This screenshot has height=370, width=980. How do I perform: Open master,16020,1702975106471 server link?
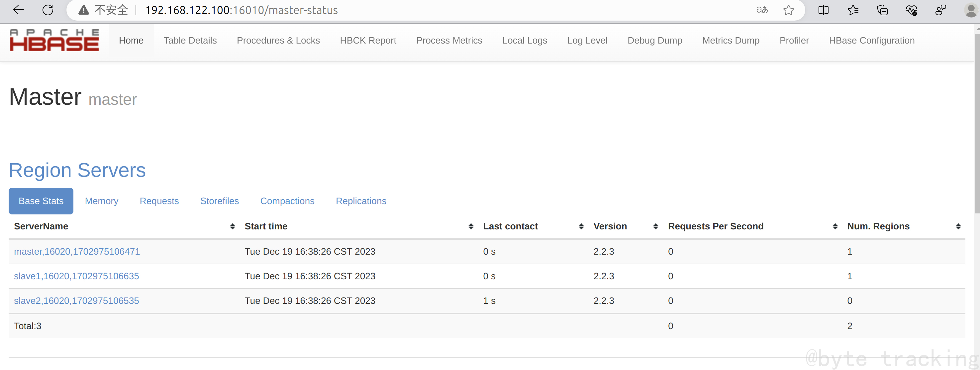click(x=77, y=252)
